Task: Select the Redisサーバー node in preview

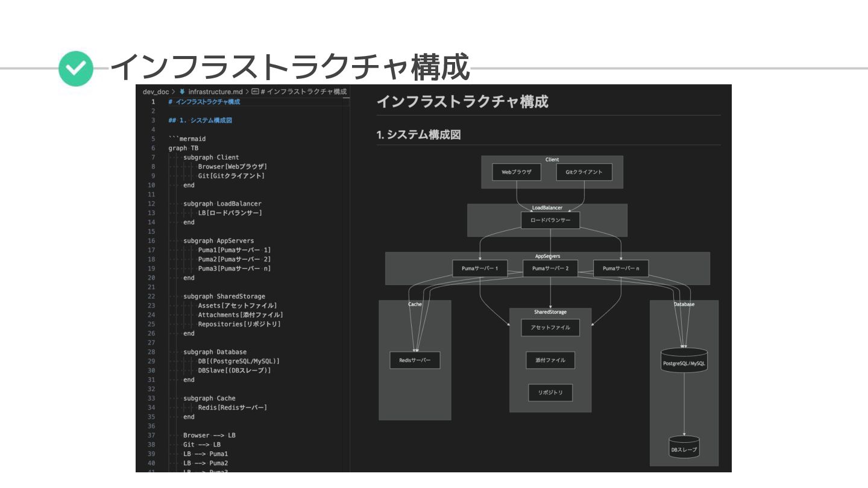Action: point(415,360)
